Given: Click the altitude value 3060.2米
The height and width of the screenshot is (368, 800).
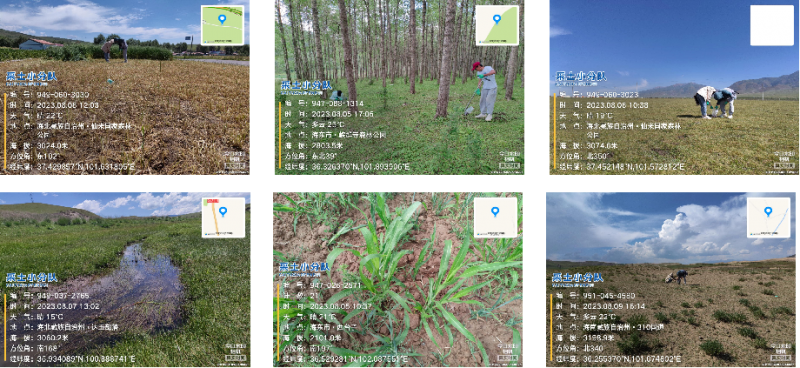Looking at the screenshot, I should click(x=53, y=338).
